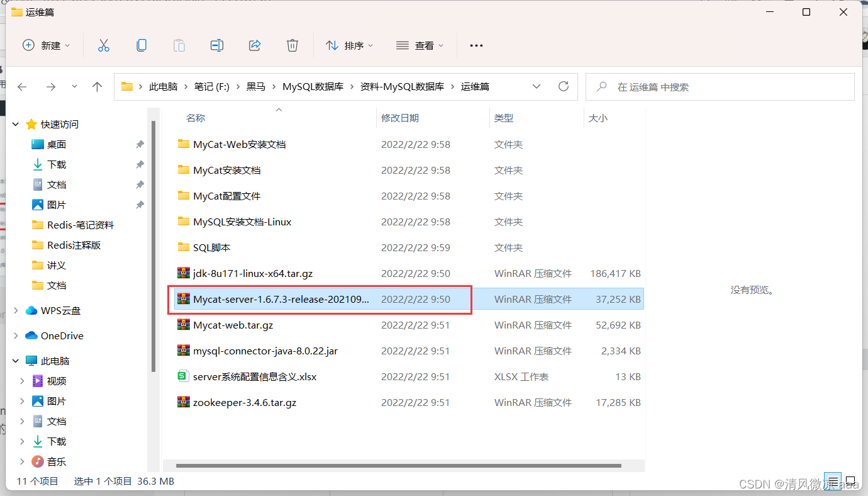
Task: Select MySQL数据库 in breadcrumb
Action: pos(313,87)
